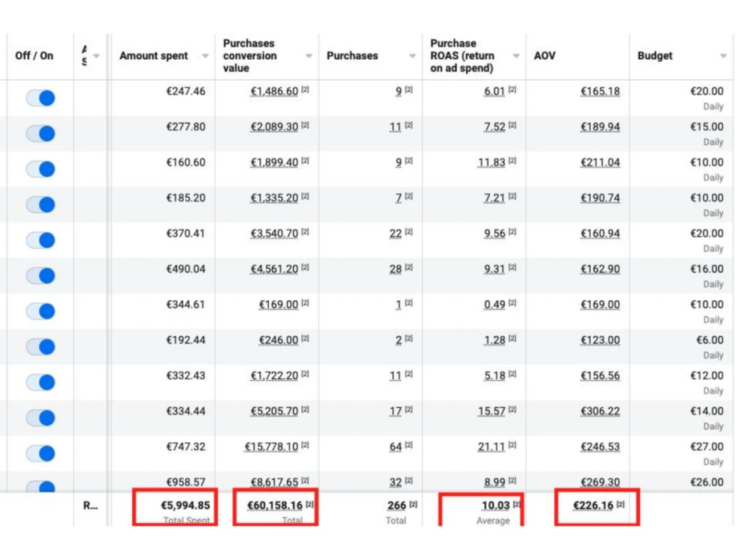Click total spent €5,994.85

coord(185,505)
